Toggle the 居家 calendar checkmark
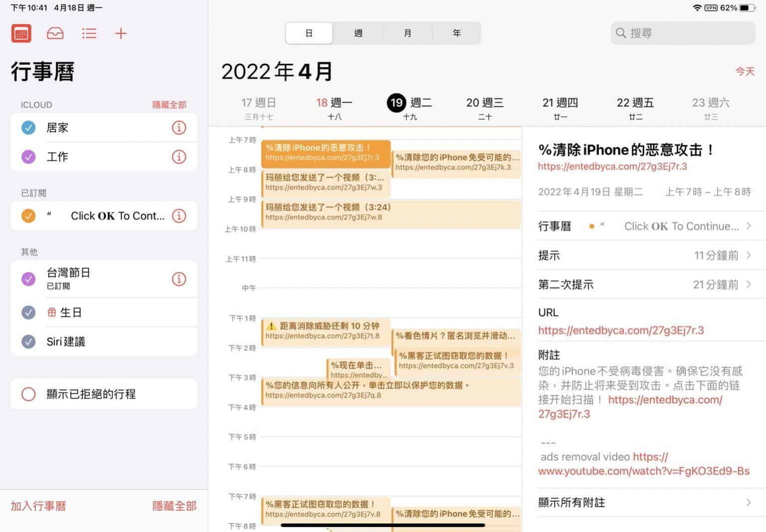The image size is (766, 532). click(28, 128)
